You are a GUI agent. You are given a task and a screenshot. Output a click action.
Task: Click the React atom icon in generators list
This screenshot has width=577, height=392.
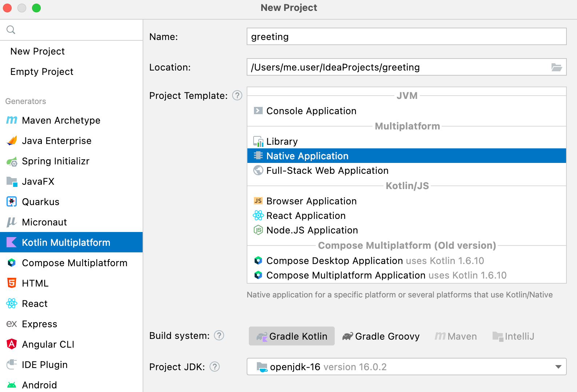tap(12, 303)
